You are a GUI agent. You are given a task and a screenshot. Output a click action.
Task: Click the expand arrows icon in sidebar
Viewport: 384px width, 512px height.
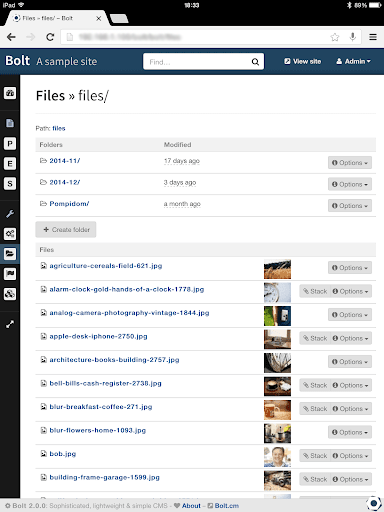click(10, 324)
